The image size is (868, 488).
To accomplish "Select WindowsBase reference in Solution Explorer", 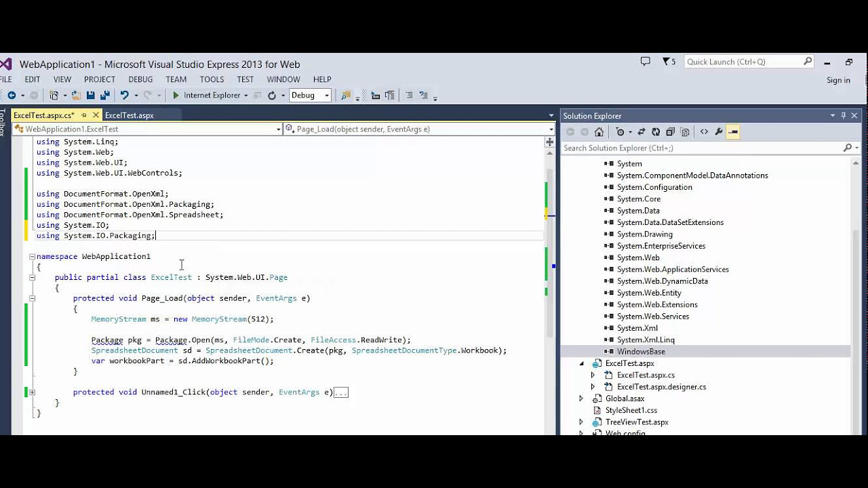I will (x=640, y=352).
